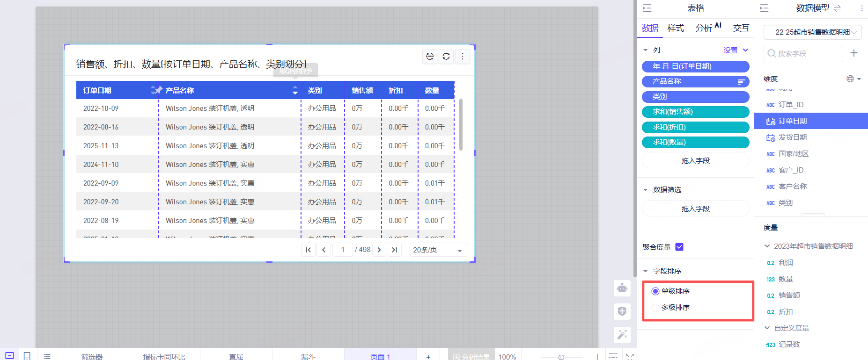Click the magic wand tool icon

coord(622,335)
